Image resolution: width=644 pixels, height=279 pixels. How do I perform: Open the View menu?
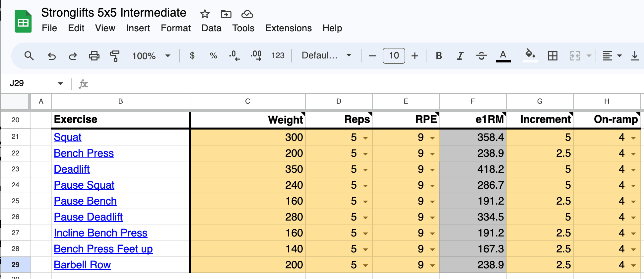[105, 28]
